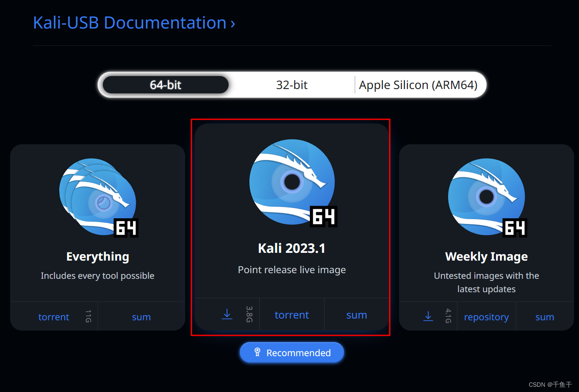Screen dimensions: 579x392
Task: Click the 4.1G size label
Action: pyautogui.click(x=448, y=316)
